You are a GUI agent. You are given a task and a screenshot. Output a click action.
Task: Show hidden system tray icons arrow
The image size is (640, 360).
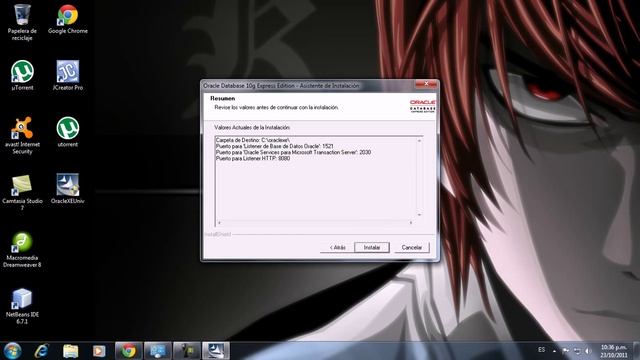554,351
